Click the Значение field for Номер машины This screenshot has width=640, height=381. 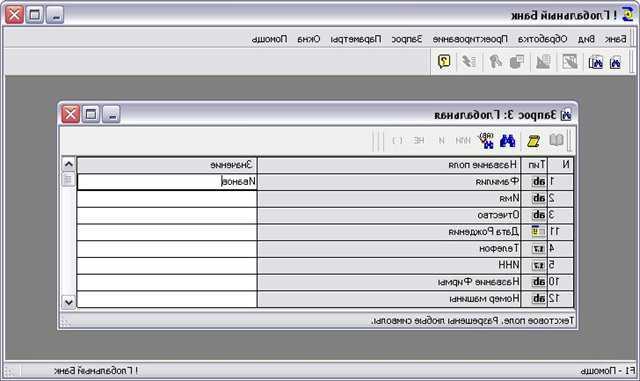coord(167,299)
